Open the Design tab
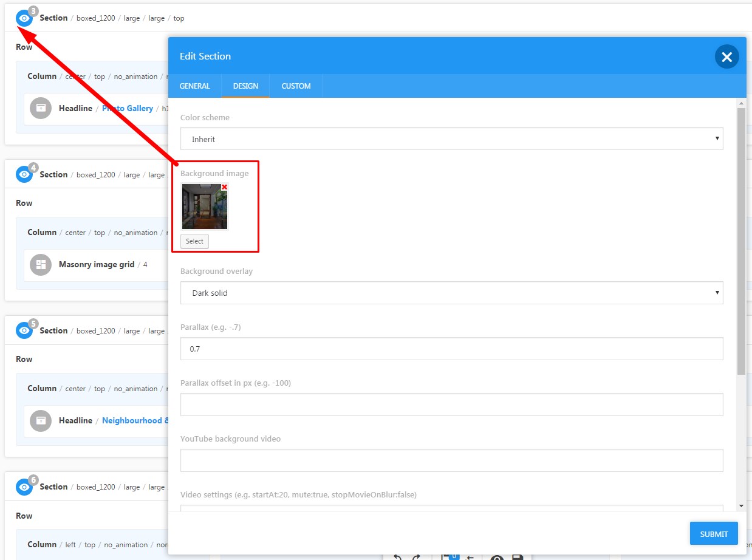752x560 pixels. (x=245, y=86)
